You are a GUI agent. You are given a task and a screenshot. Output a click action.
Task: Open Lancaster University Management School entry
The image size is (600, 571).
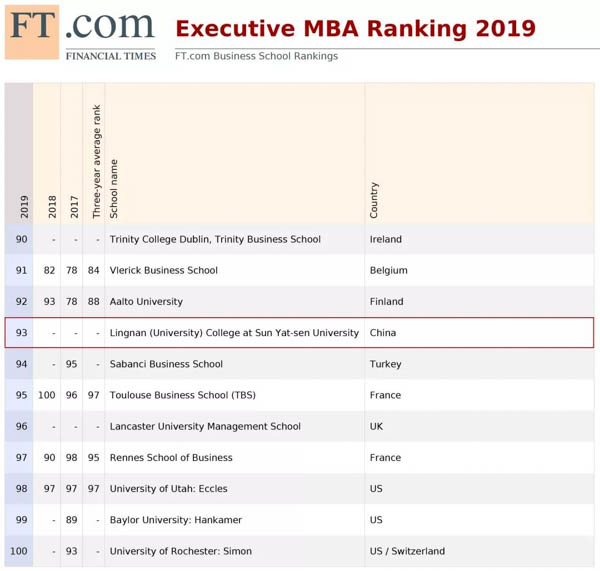click(205, 426)
